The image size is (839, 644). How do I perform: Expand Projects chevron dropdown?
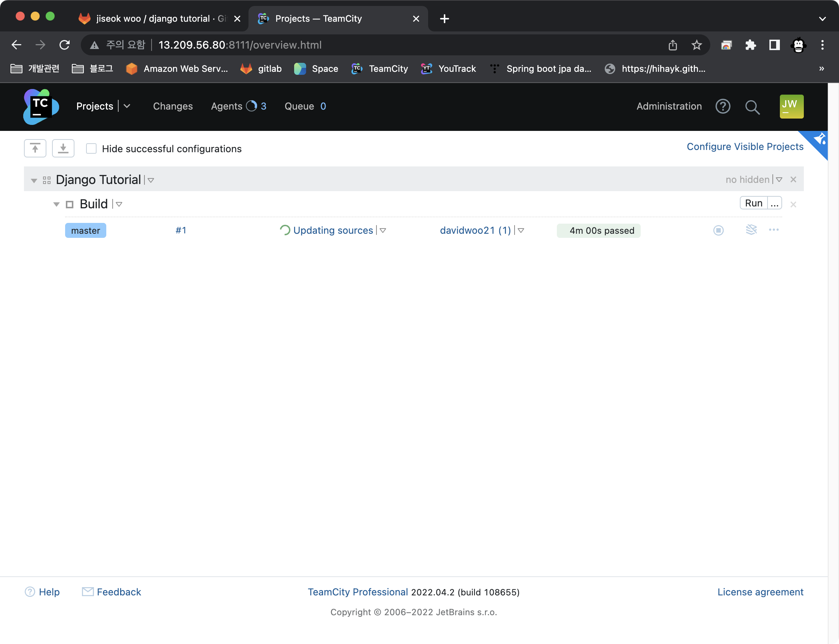click(x=127, y=106)
